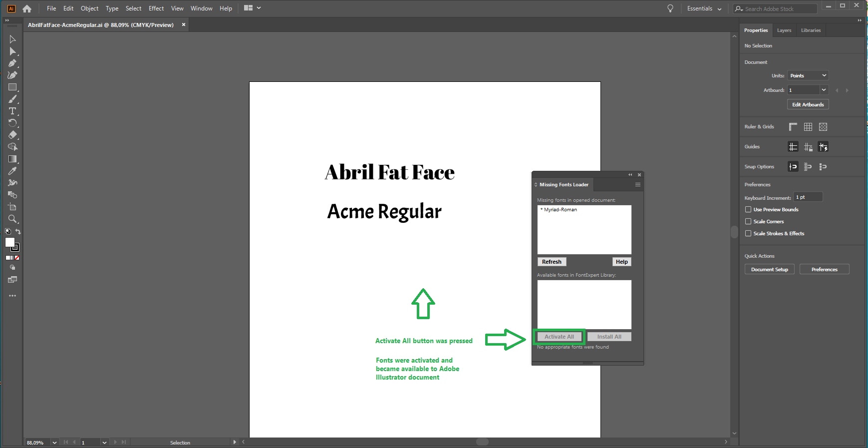Click the Change Screen Mode icon
The width and height of the screenshot is (868, 448).
pos(12,280)
